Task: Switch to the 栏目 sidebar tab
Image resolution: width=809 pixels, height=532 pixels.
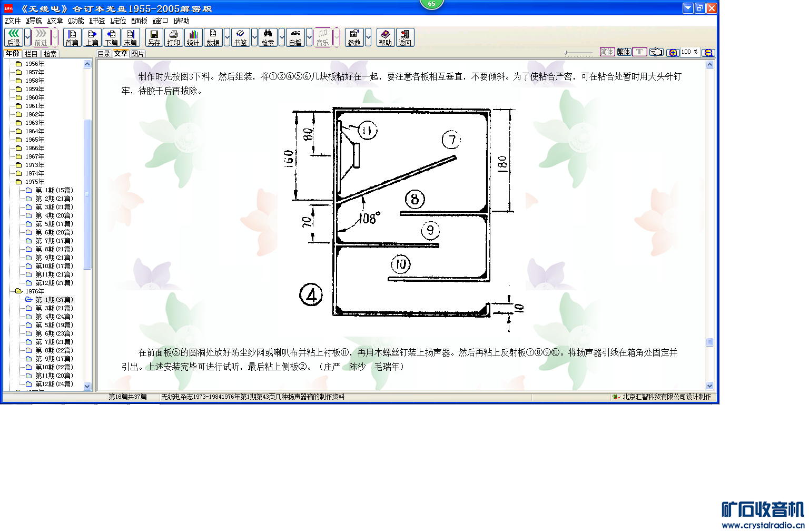Action: pos(32,54)
